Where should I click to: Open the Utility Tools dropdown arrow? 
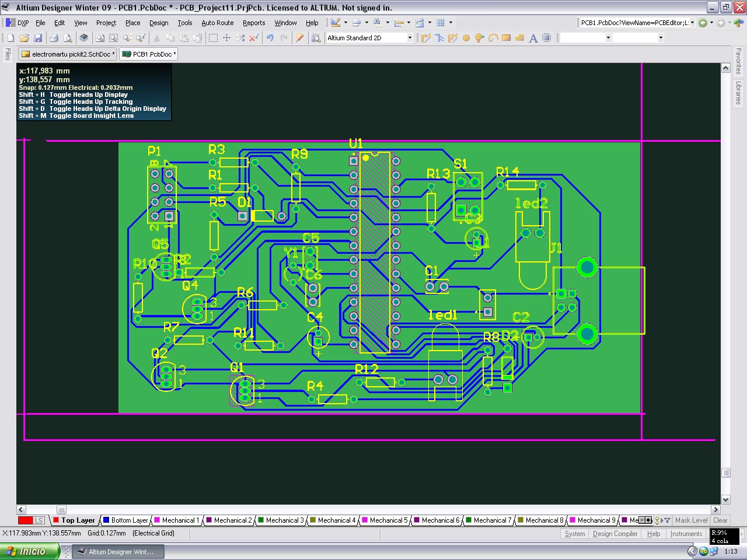pos(345,23)
